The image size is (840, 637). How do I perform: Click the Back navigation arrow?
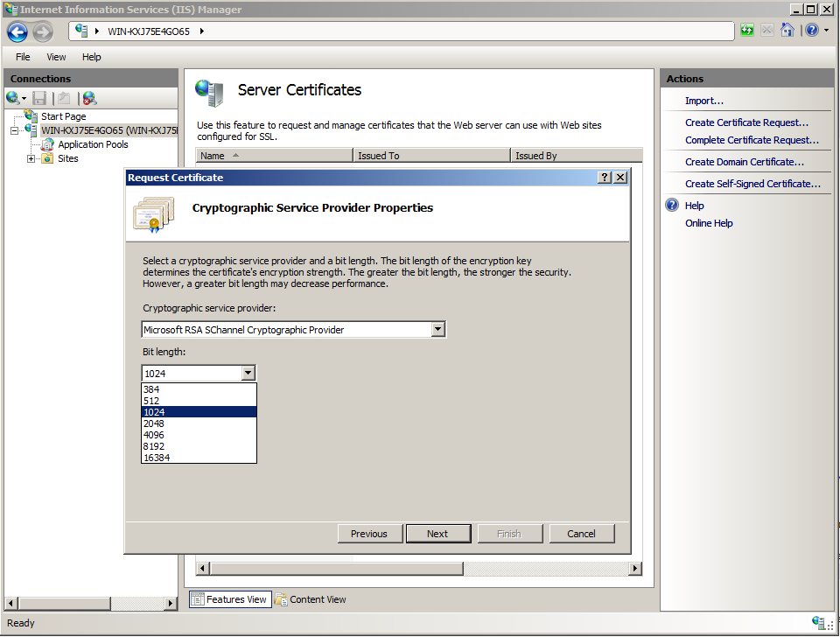17,32
